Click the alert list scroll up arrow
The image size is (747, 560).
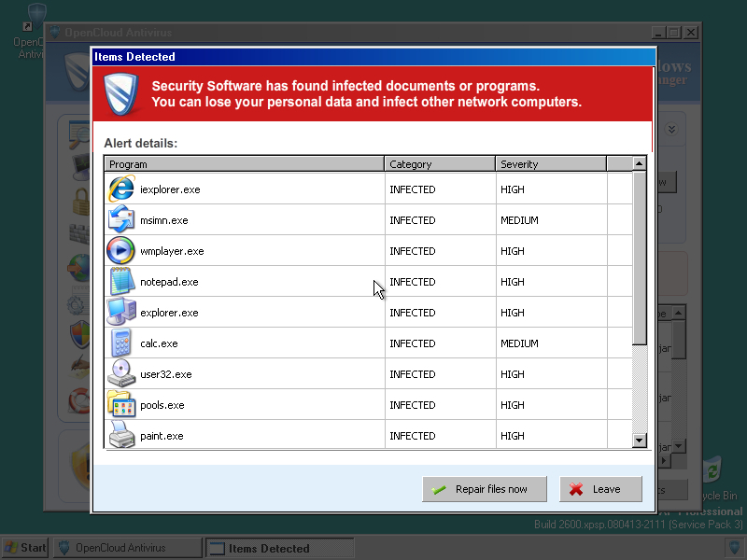point(640,163)
